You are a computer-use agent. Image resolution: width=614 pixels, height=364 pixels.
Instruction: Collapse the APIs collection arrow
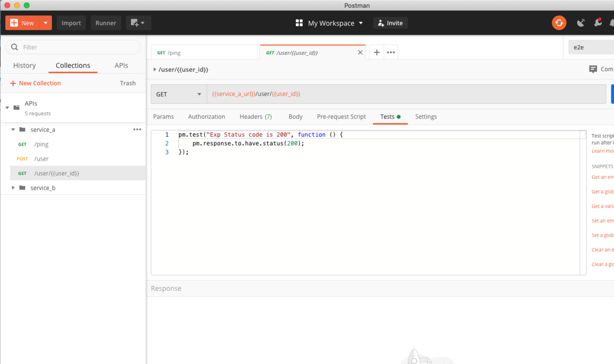point(7,108)
